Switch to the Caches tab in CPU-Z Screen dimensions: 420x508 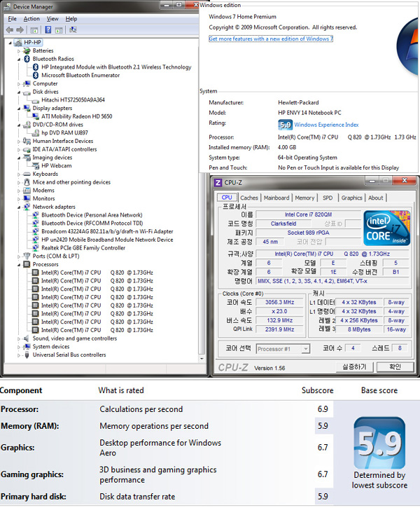(x=249, y=198)
